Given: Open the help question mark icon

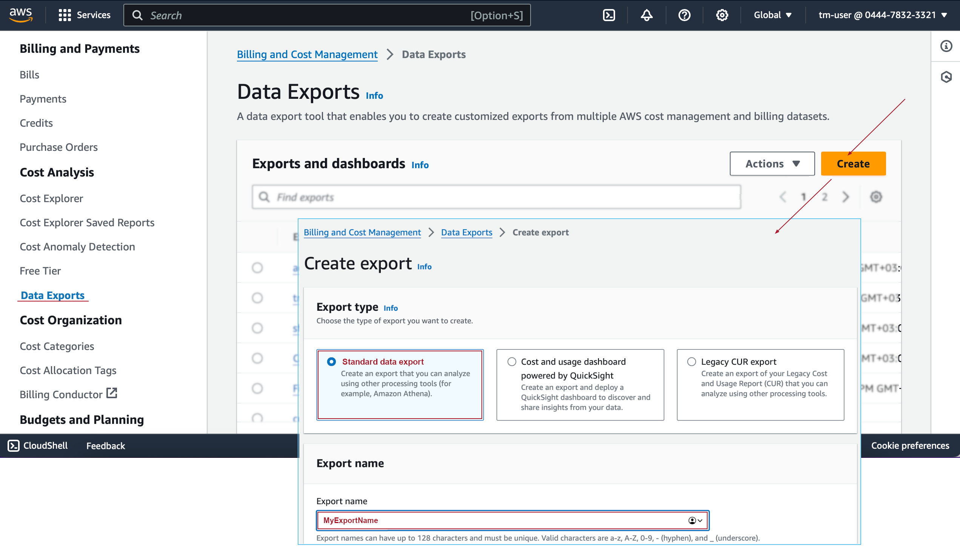Looking at the screenshot, I should [x=684, y=15].
